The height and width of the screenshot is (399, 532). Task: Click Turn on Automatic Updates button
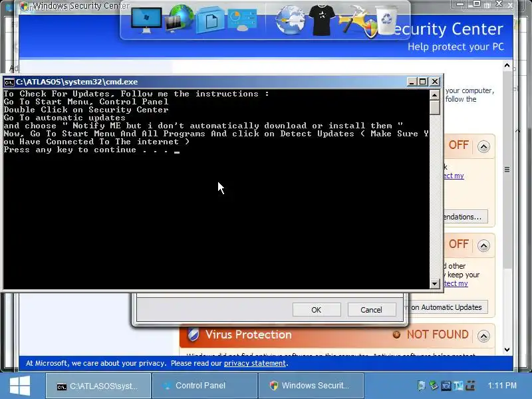pos(446,307)
